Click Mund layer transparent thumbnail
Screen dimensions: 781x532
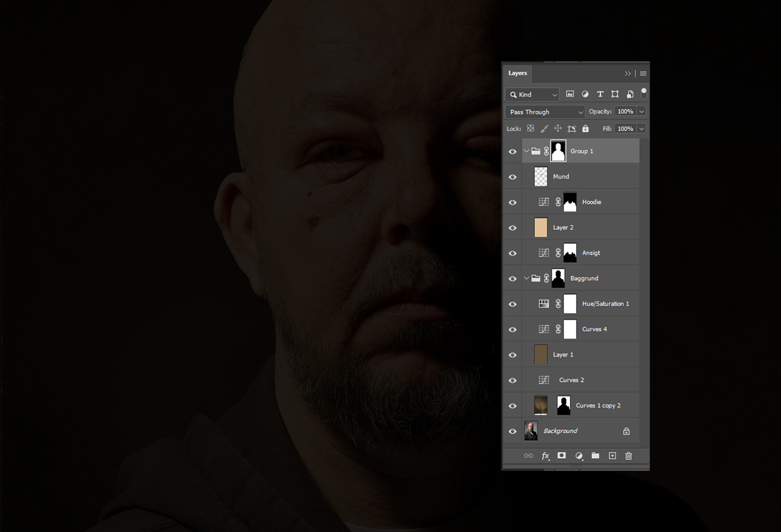541,177
